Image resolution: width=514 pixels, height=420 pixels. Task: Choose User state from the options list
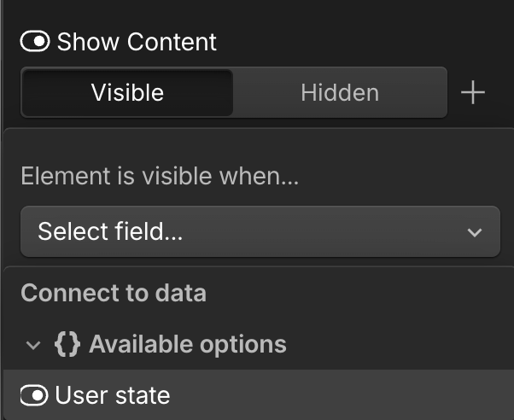[x=112, y=395]
